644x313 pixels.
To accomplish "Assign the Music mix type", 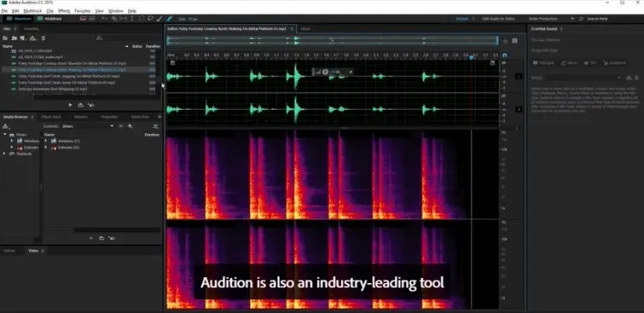I will coord(569,63).
